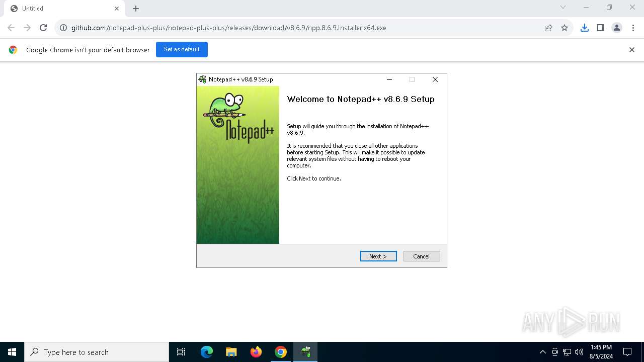View site information icon in address bar
This screenshot has width=644, height=362.
63,28
